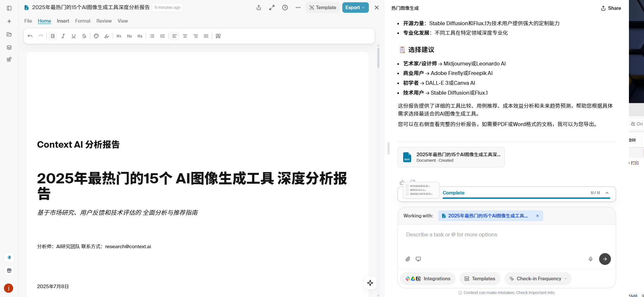The width and height of the screenshot is (644, 297).
Task: Click the document scrollbar thumb
Action: pos(378,58)
